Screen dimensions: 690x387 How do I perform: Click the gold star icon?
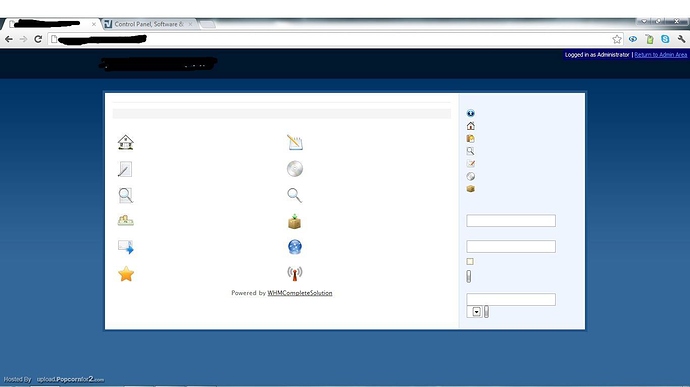[x=126, y=274]
